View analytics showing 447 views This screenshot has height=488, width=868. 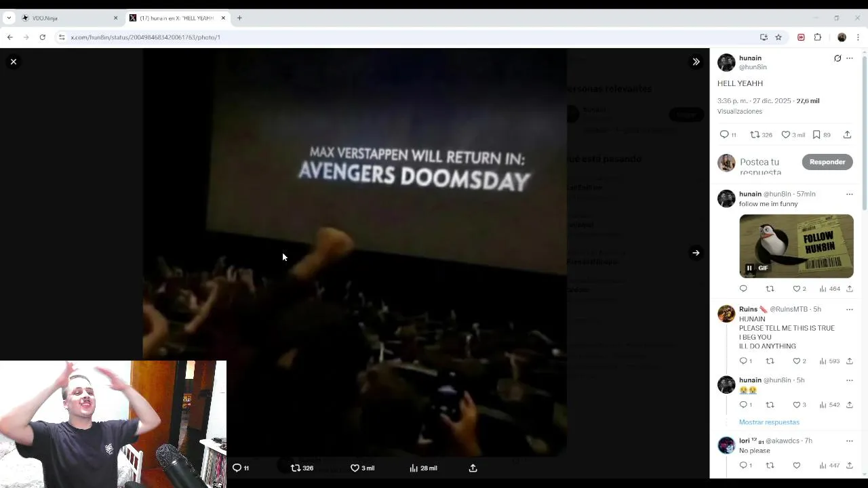tap(829, 466)
